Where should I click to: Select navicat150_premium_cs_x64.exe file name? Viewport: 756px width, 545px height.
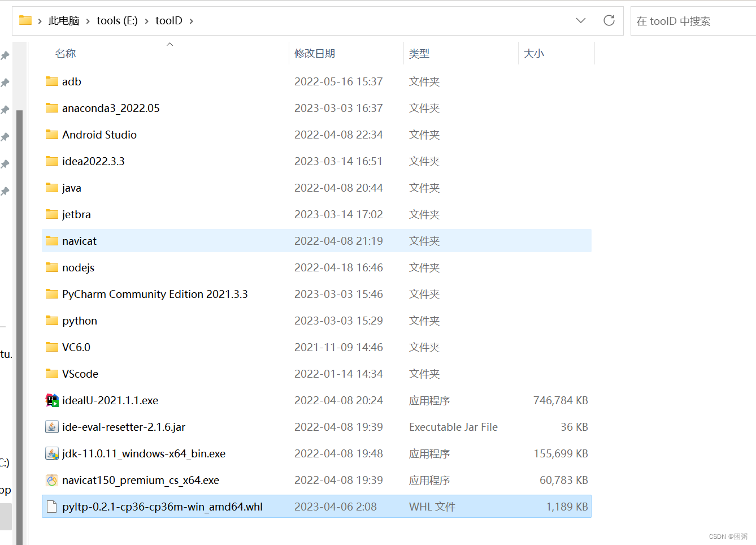tap(141, 480)
